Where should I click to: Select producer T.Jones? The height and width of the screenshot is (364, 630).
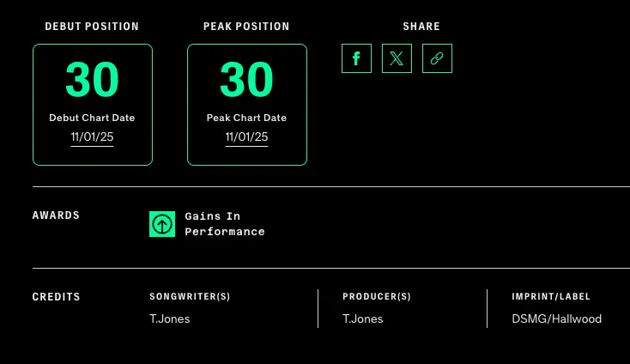(363, 318)
